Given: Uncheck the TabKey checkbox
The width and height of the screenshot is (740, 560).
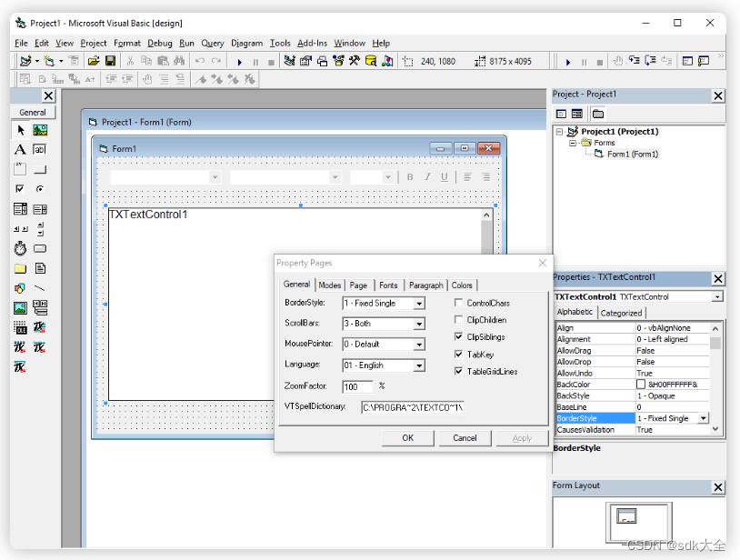Looking at the screenshot, I should pyautogui.click(x=459, y=355).
